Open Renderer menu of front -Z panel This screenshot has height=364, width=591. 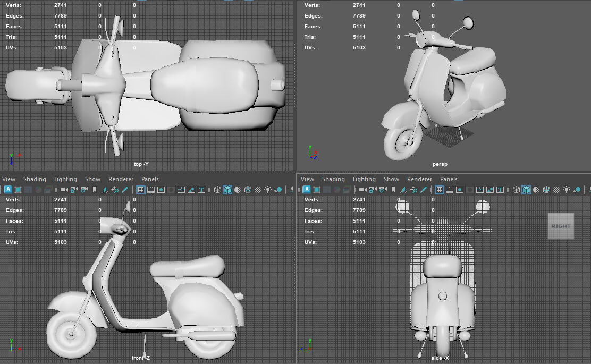tap(121, 179)
